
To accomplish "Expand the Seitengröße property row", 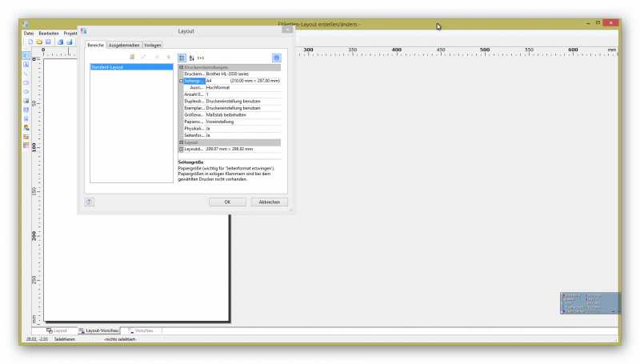I will (x=182, y=81).
